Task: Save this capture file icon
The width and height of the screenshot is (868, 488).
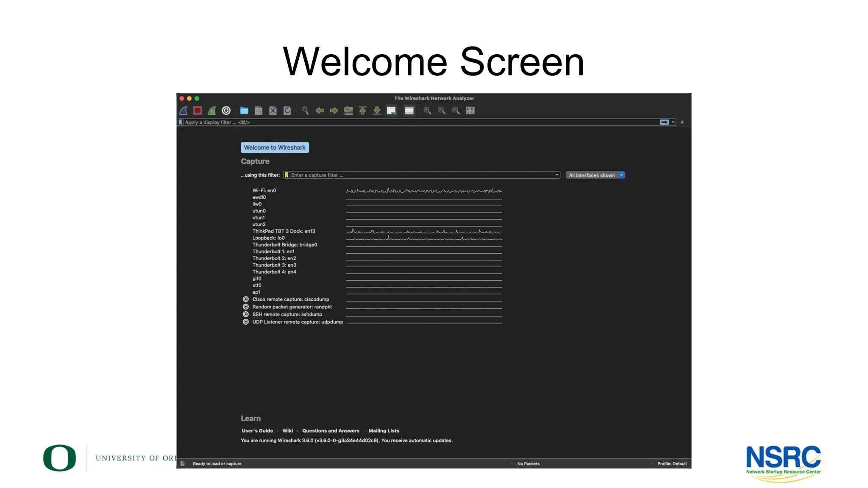Action: [259, 111]
